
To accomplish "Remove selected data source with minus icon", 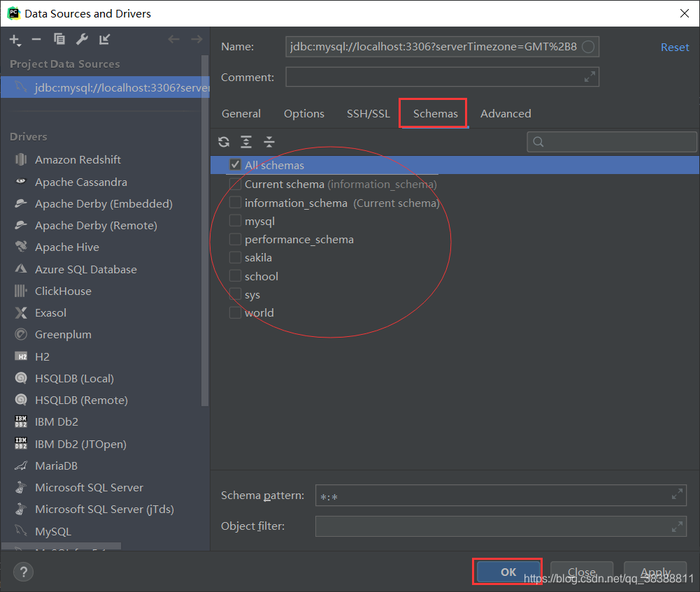I will click(x=36, y=40).
